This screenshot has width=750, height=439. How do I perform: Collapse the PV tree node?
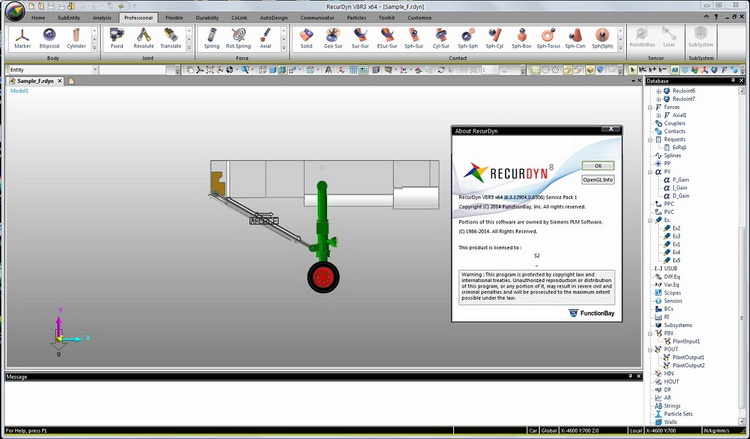[651, 172]
